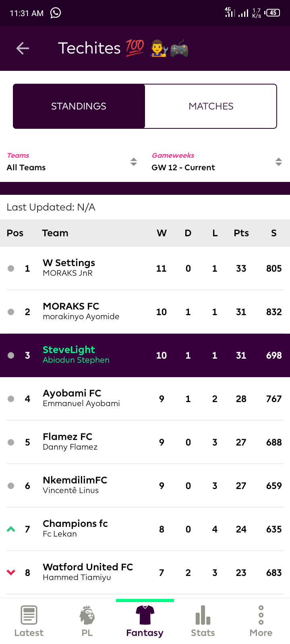290x644 pixels.
Task: Open MORAKS FC team entry
Action: (145, 312)
